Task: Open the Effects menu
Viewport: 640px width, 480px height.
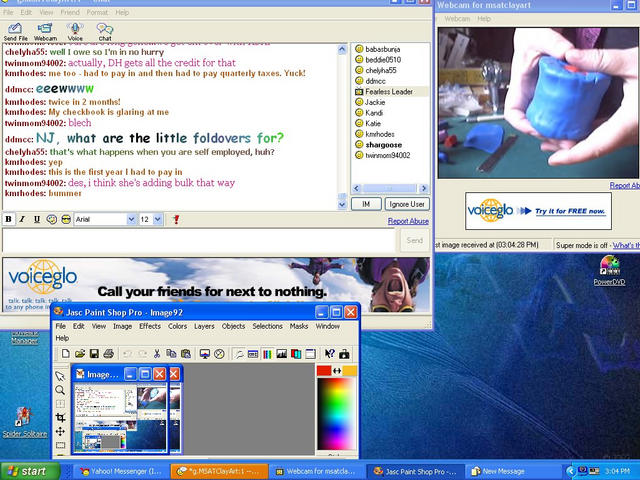Action: pyautogui.click(x=150, y=326)
